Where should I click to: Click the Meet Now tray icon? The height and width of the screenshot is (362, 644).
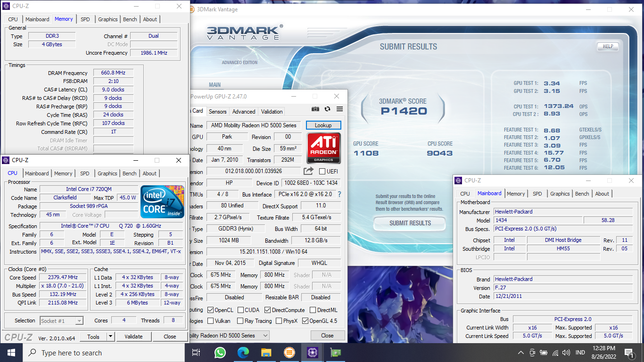click(532, 353)
